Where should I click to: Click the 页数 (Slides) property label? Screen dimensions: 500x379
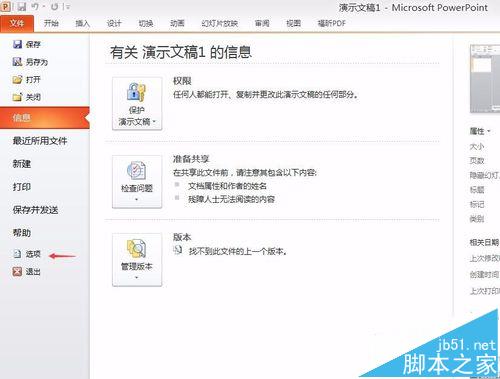(x=477, y=161)
